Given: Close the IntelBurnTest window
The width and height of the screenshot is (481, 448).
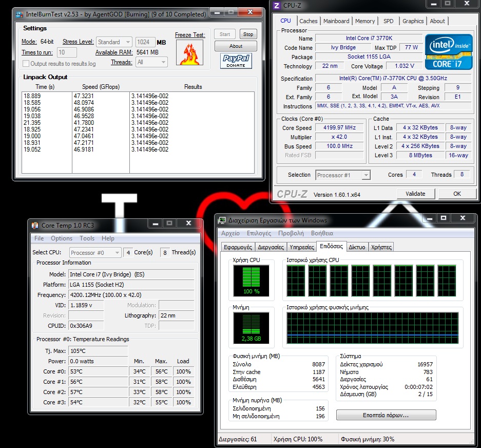Looking at the screenshot, I should (x=250, y=12).
